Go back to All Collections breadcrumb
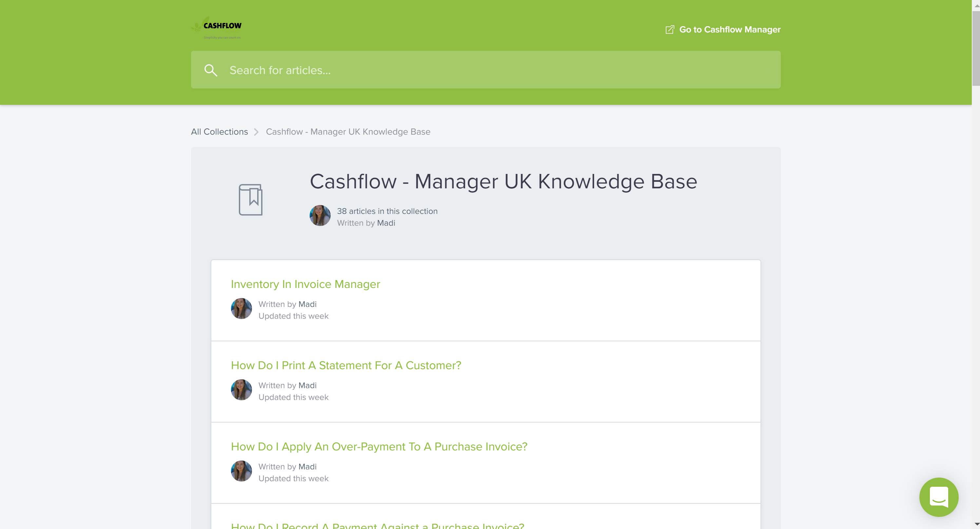This screenshot has width=980, height=529. click(219, 132)
